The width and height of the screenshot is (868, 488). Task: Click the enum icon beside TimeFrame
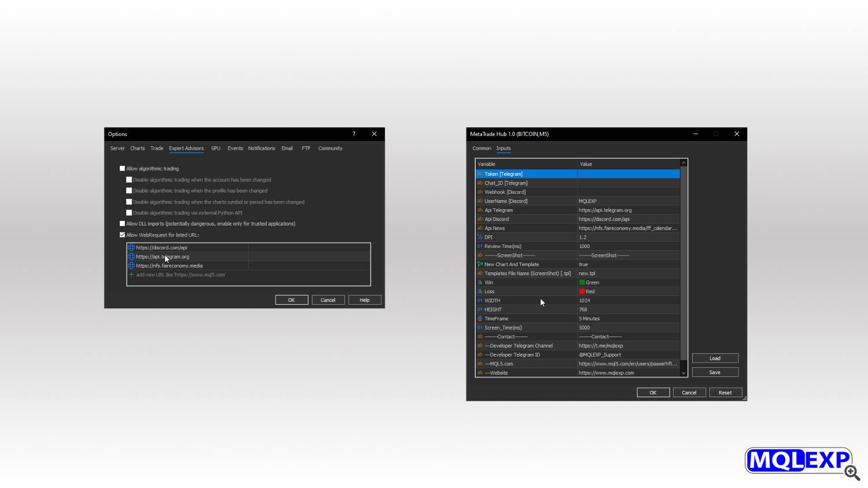tap(480, 319)
